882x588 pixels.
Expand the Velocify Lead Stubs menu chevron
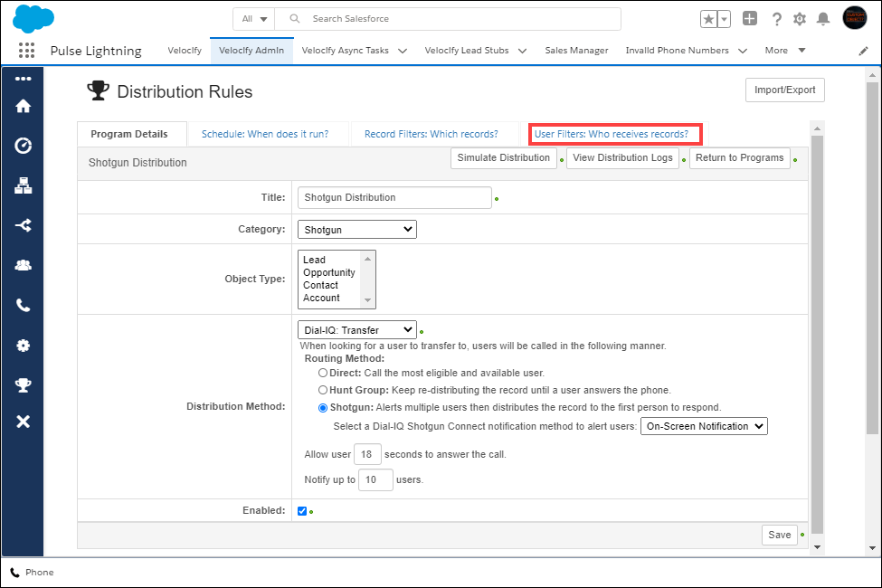click(x=523, y=51)
